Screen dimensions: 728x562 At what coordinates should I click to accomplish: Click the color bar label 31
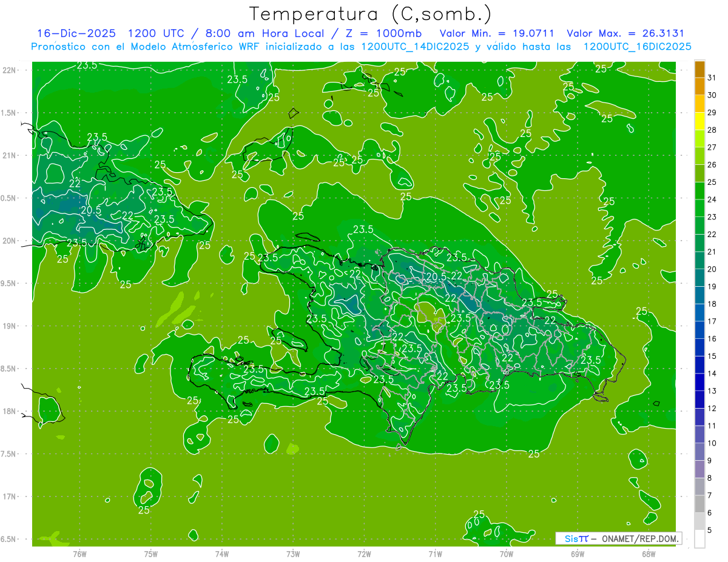(x=712, y=78)
